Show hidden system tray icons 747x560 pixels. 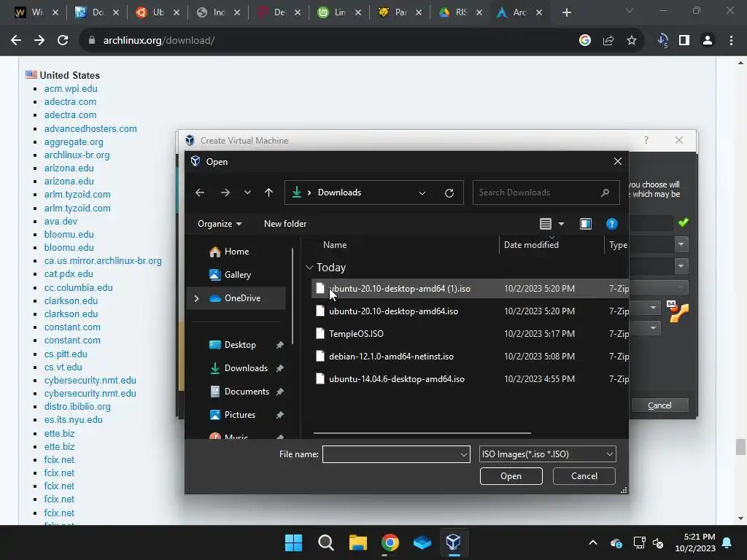coord(592,542)
